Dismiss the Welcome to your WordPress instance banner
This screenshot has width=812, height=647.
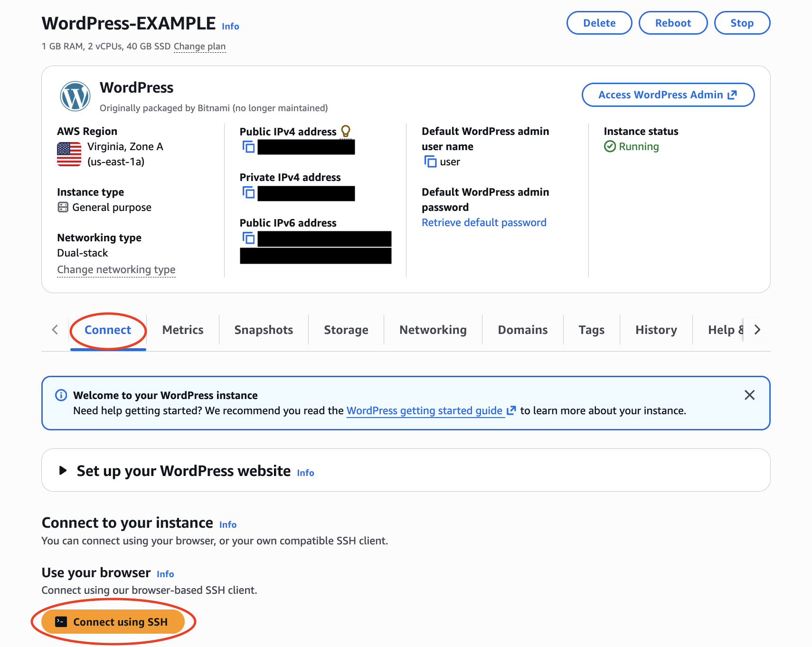749,395
